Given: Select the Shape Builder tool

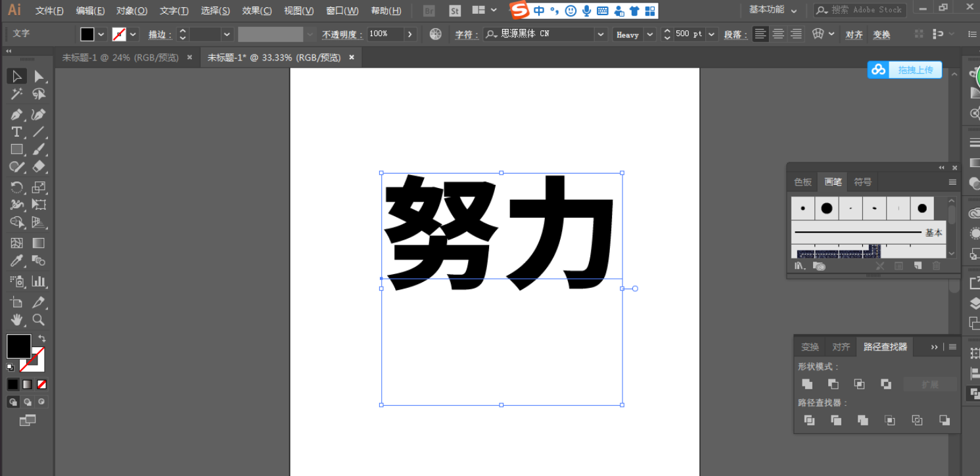Looking at the screenshot, I should click(x=17, y=223).
